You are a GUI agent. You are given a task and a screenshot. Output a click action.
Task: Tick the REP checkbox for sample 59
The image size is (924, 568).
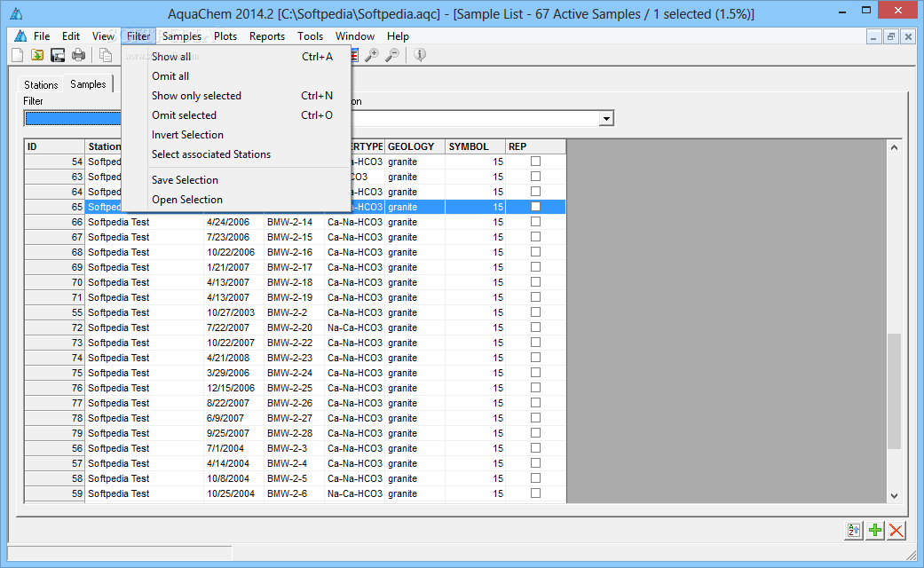tap(535, 493)
